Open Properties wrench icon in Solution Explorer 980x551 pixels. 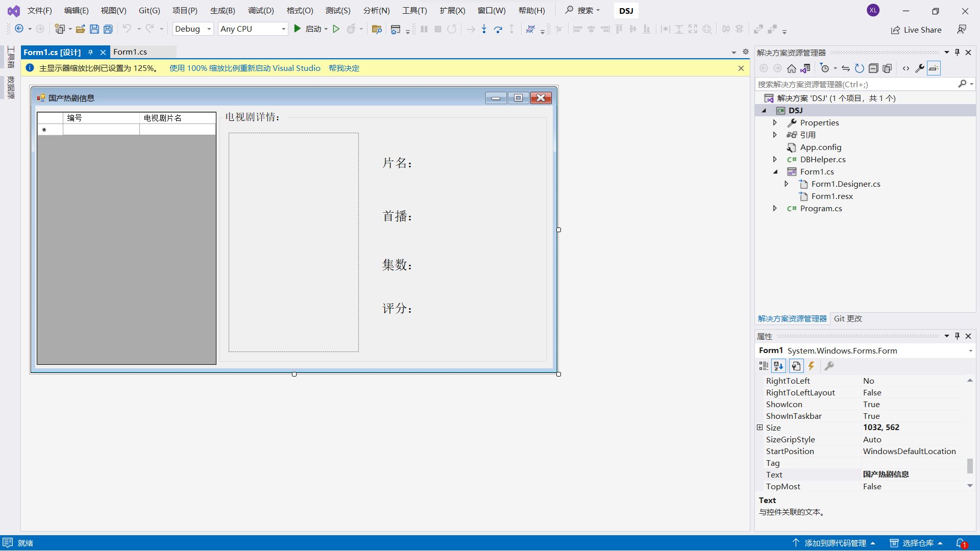[920, 68]
